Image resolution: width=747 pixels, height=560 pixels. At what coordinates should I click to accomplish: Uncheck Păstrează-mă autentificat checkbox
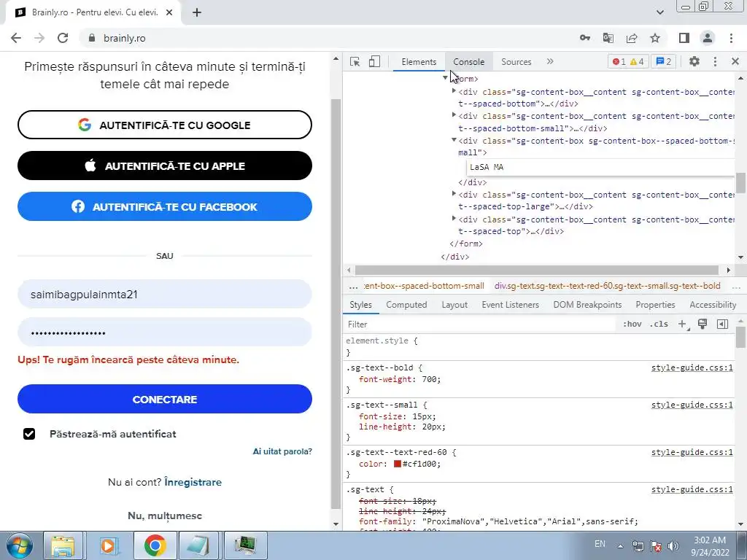click(29, 434)
